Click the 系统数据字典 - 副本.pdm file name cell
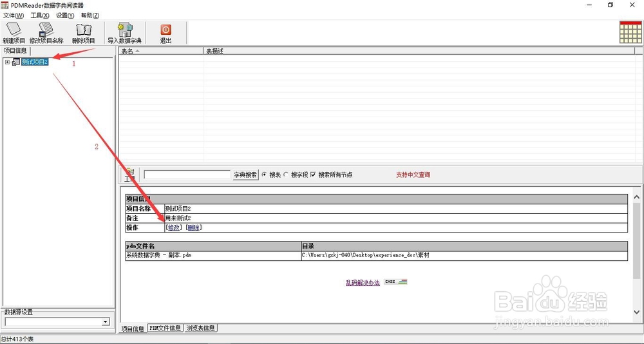The width and height of the screenshot is (644, 344). tap(213, 255)
